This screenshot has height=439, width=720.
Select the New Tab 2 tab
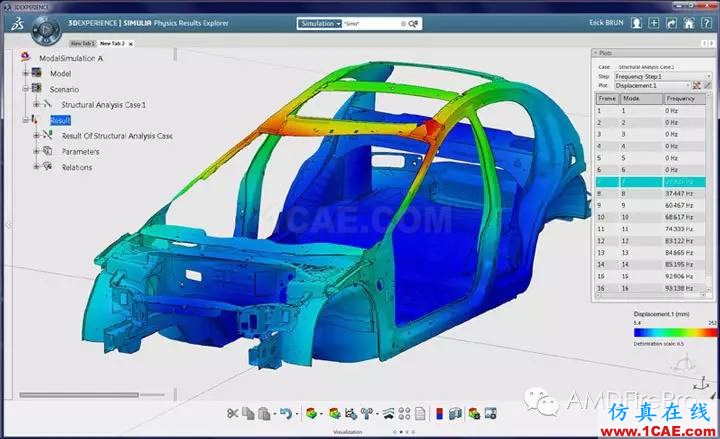(x=112, y=43)
